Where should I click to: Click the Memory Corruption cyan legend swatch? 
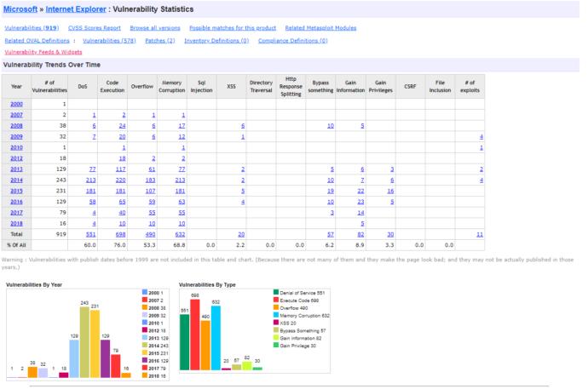[276, 315]
